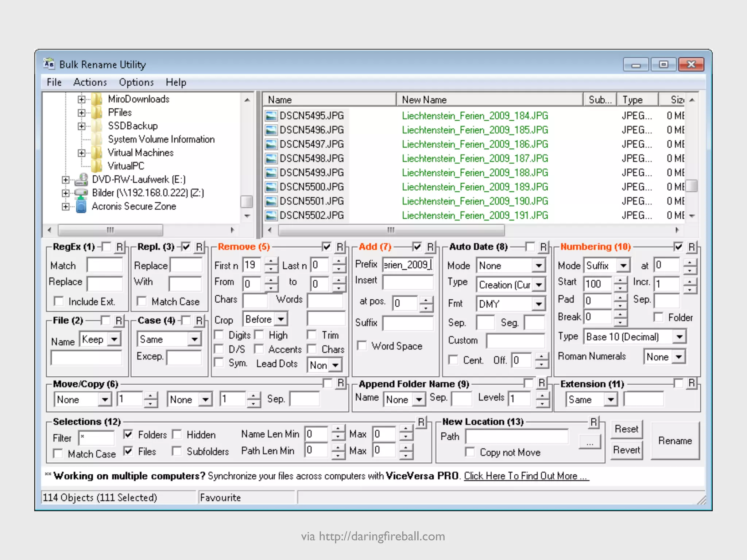This screenshot has height=560, width=747.
Task: Click the R reset icon for Numbering (10)
Action: [x=692, y=247]
